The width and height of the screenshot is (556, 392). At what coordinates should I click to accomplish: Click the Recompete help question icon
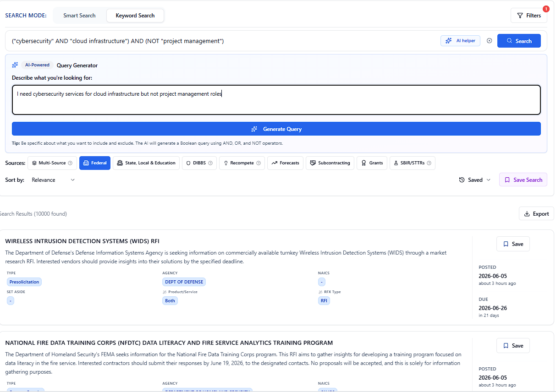coord(259,163)
